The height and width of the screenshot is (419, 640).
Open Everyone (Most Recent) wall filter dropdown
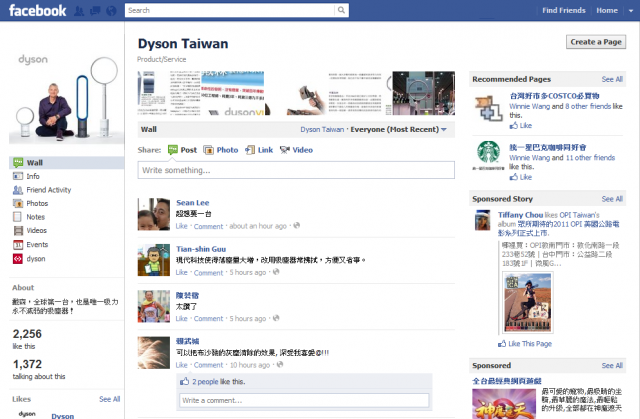[398, 129]
